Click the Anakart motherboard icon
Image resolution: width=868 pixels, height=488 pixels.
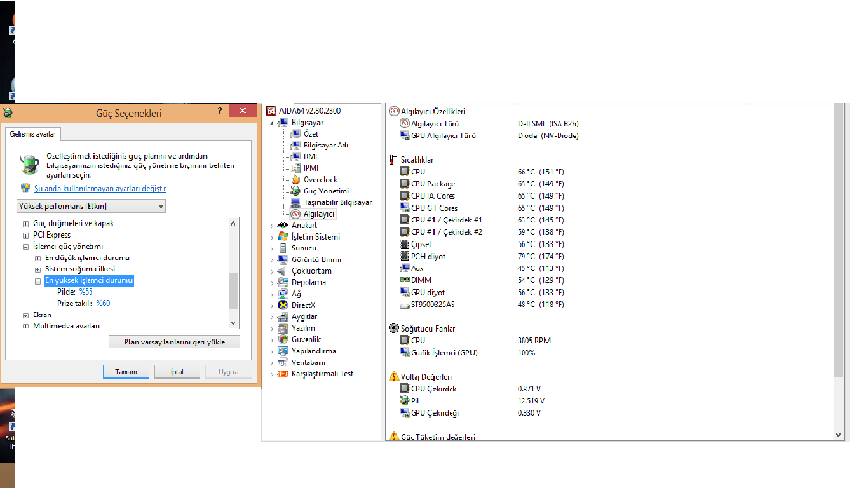283,226
